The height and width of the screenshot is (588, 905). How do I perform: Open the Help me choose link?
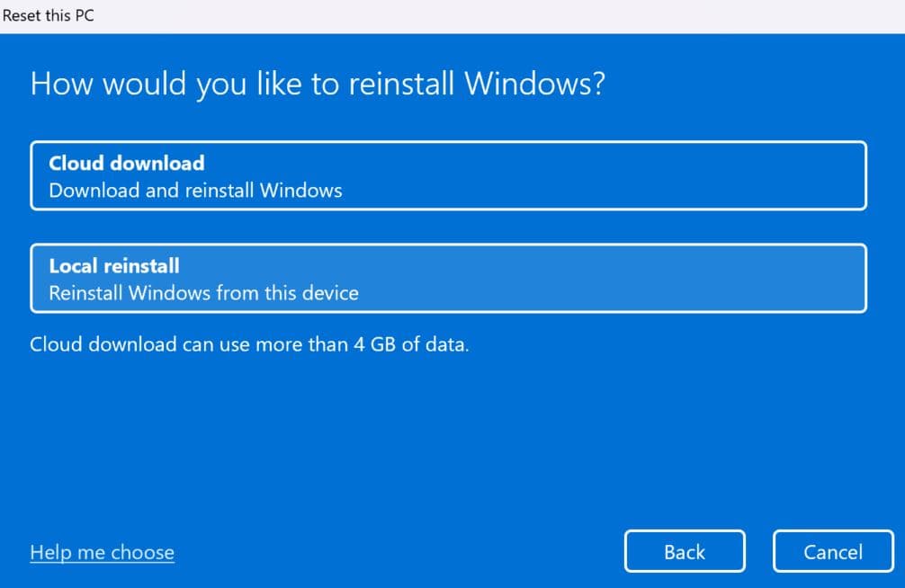pos(102,552)
